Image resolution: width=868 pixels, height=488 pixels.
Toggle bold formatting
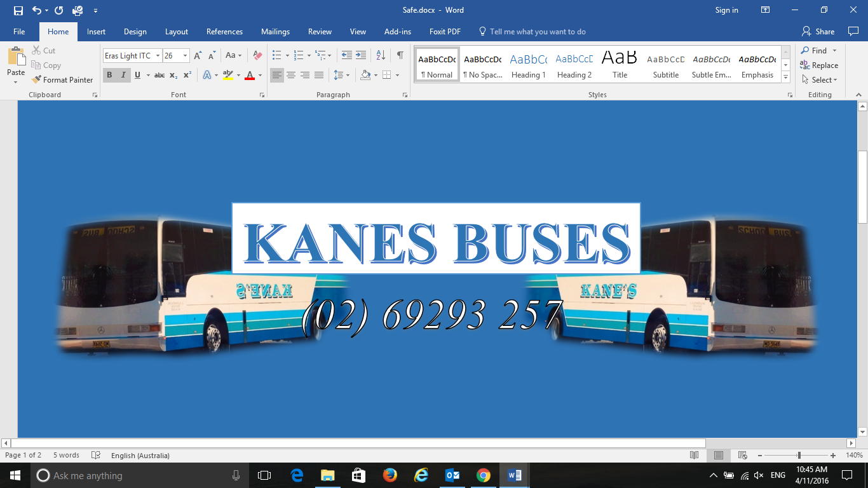coord(109,75)
